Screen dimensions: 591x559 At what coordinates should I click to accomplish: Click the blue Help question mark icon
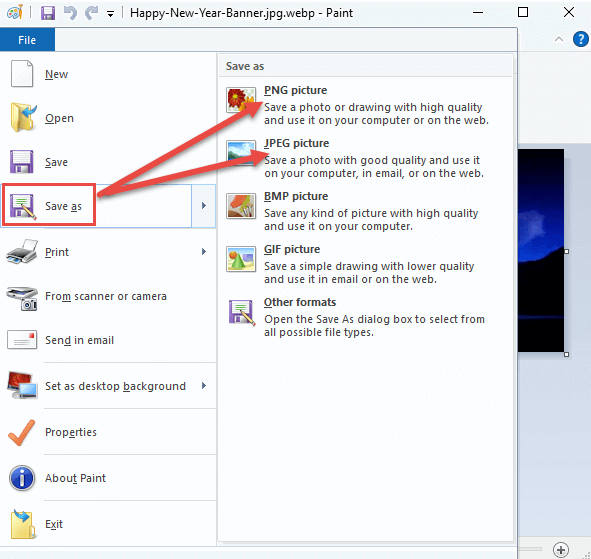pyautogui.click(x=580, y=39)
